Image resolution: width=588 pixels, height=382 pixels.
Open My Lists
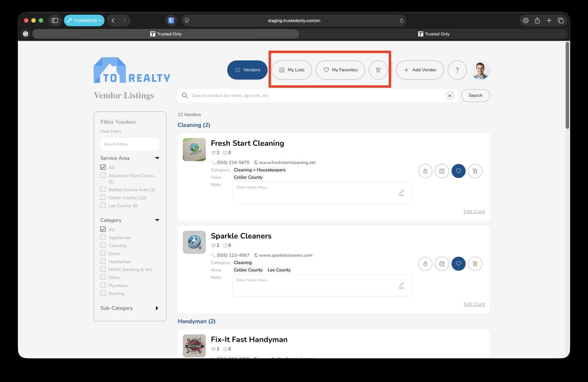click(x=292, y=70)
